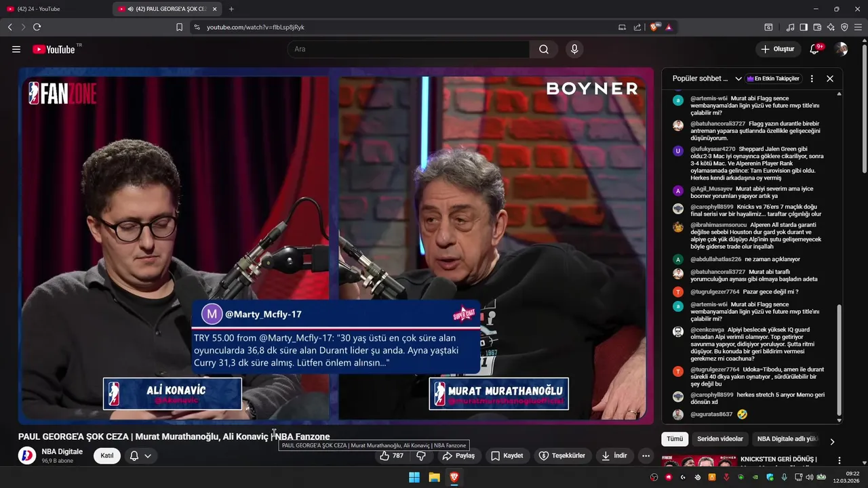Reload the page in the browser
868x488 pixels.
[37, 27]
